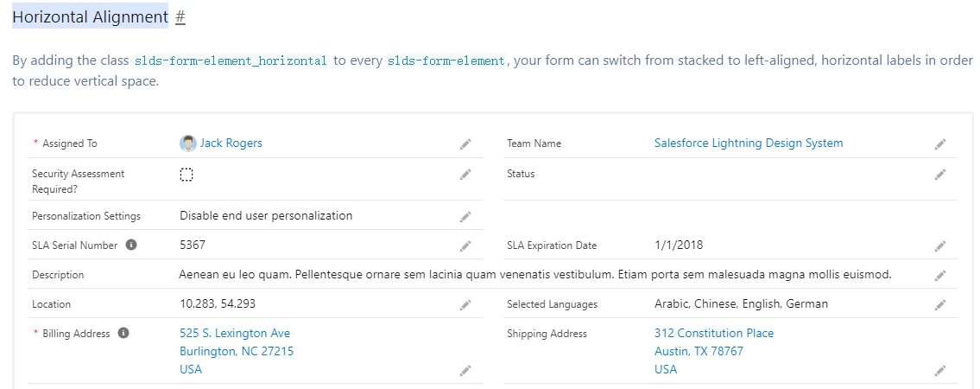
Task: Click edit pencil for Selected Languages
Action: [940, 305]
